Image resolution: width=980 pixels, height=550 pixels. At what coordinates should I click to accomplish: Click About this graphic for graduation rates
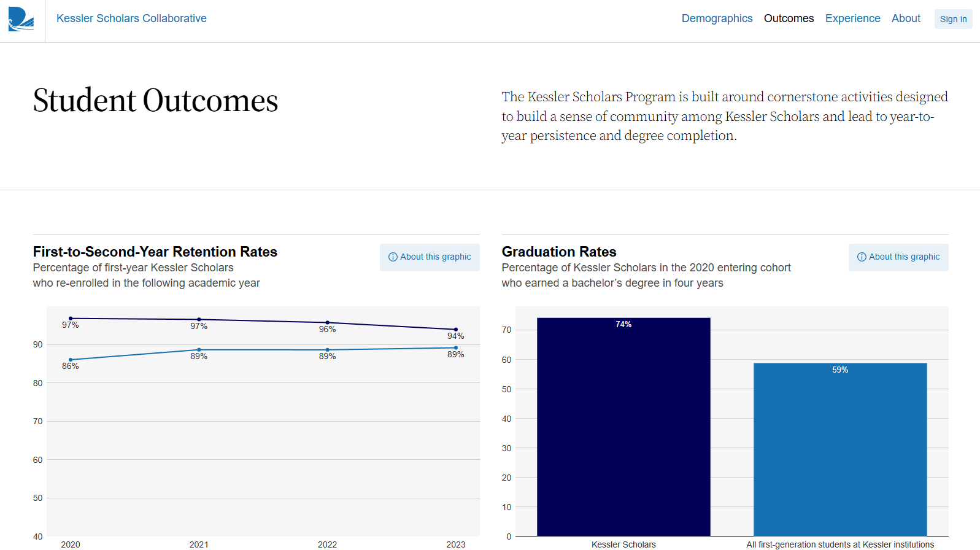pos(898,257)
